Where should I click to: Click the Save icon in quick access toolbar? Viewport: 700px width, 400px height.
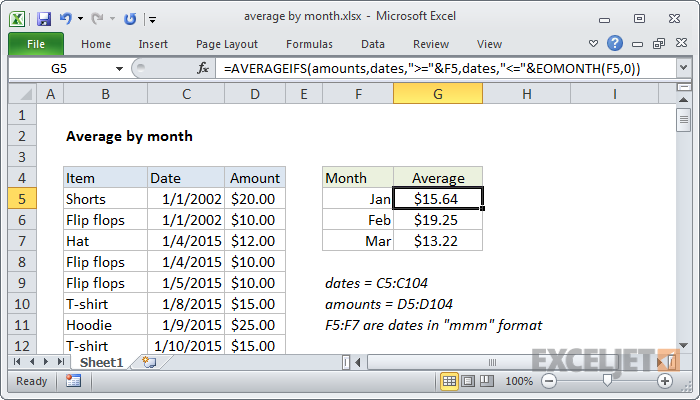(x=43, y=18)
